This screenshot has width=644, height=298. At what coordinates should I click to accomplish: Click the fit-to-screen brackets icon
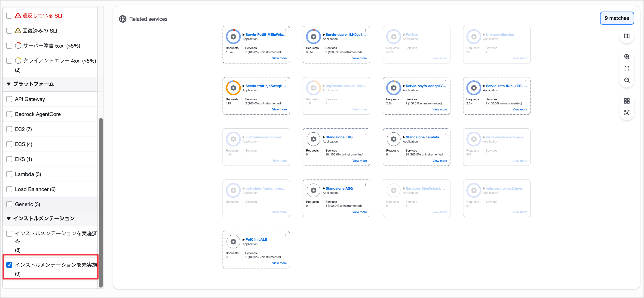coord(626,68)
